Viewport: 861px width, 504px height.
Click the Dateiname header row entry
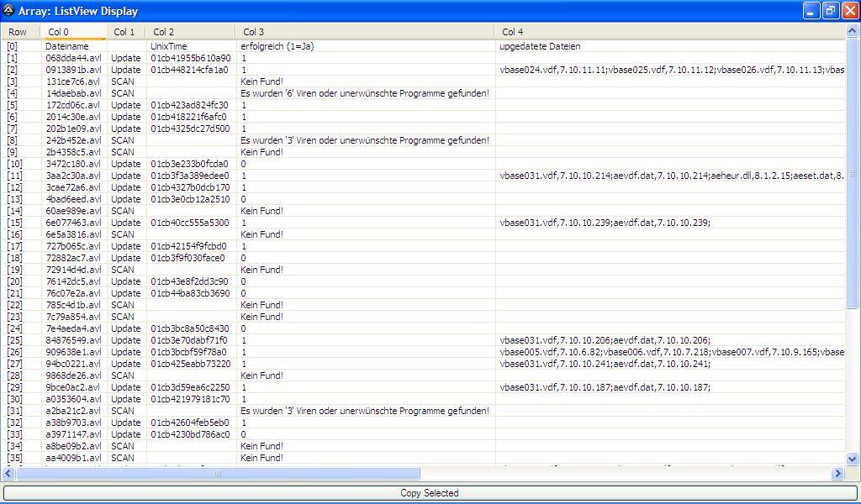(67, 46)
